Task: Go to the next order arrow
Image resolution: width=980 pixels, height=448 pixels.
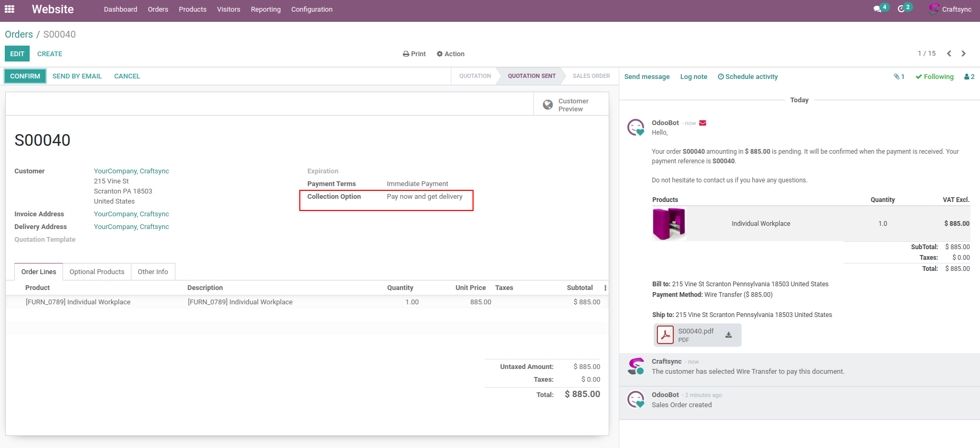Action: point(964,54)
